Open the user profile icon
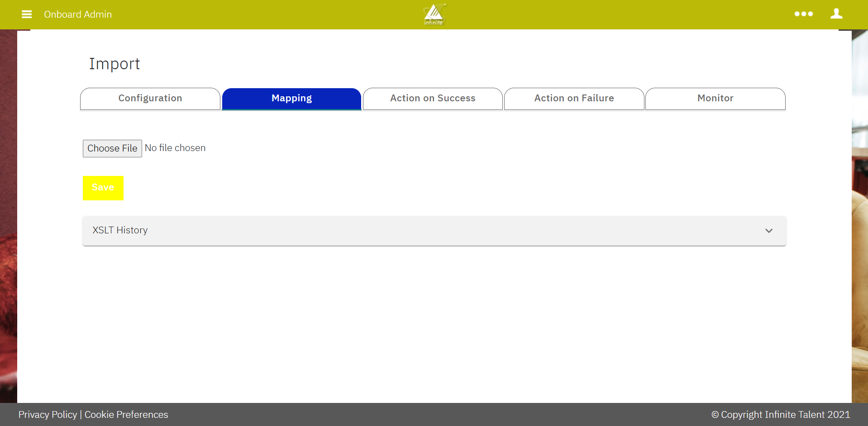The image size is (868, 426). pos(836,14)
